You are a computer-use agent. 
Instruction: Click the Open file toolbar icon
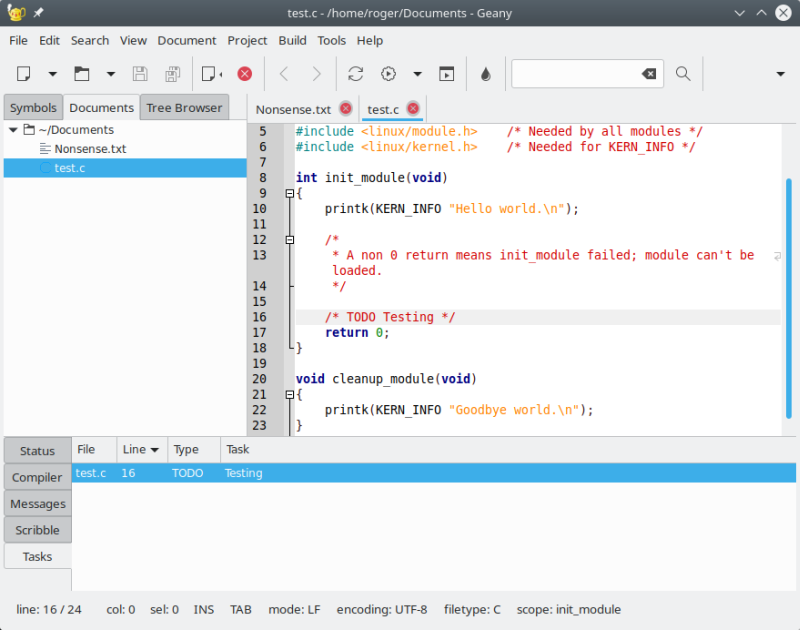pyautogui.click(x=82, y=74)
